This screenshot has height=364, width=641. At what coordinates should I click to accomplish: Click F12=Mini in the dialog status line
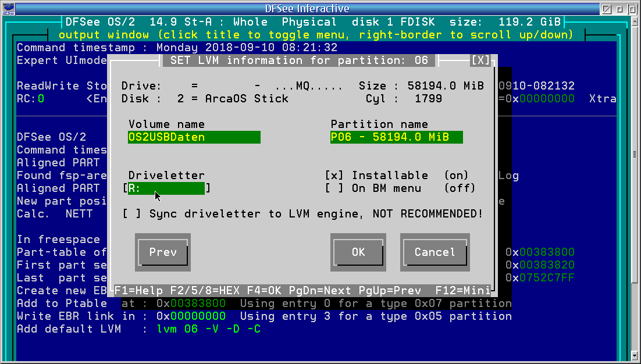463,291
